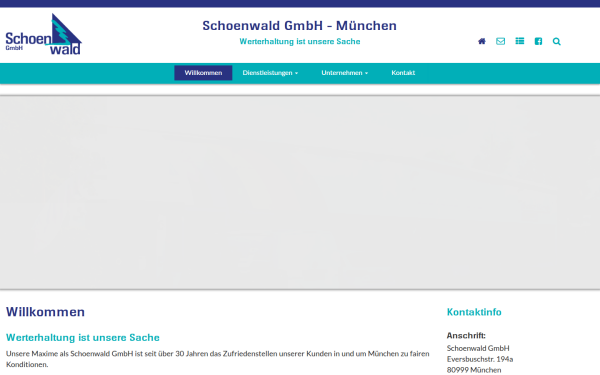Select the Willkommen menu tab

coord(203,73)
